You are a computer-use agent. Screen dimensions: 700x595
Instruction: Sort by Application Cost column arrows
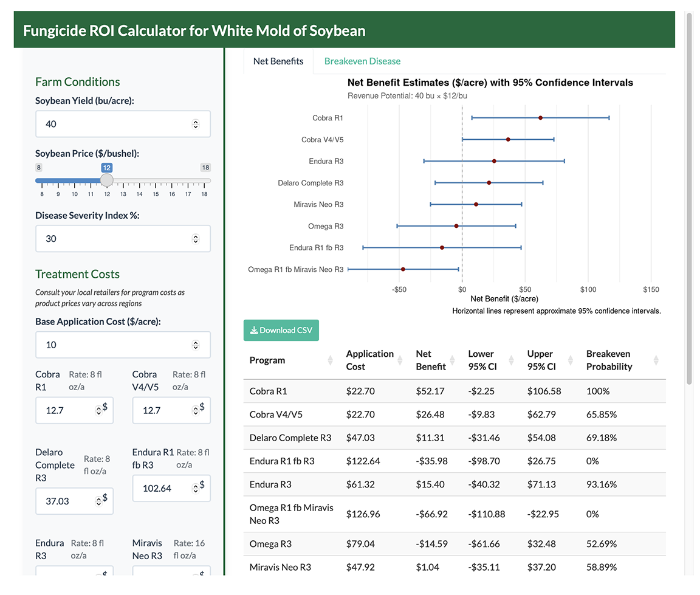point(400,360)
